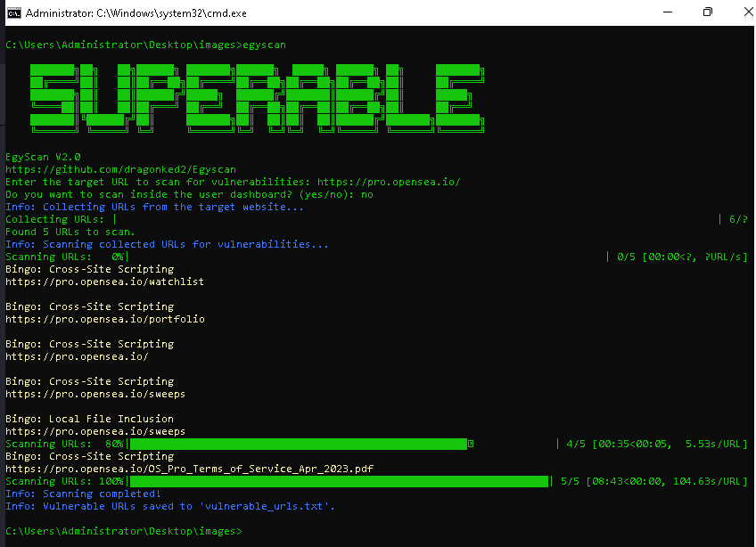Click the 'vulnerable_urls.txt' saved message
Screen dimensions: 756x547
point(170,507)
